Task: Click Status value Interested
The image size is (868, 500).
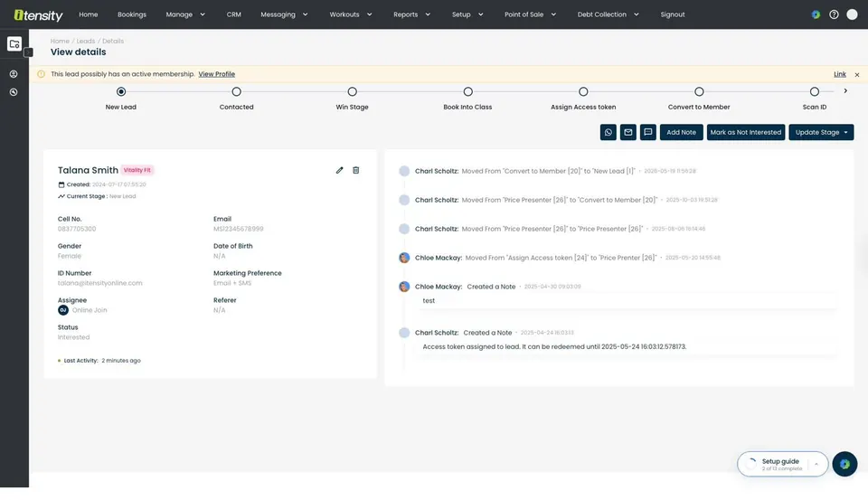Action: click(73, 337)
